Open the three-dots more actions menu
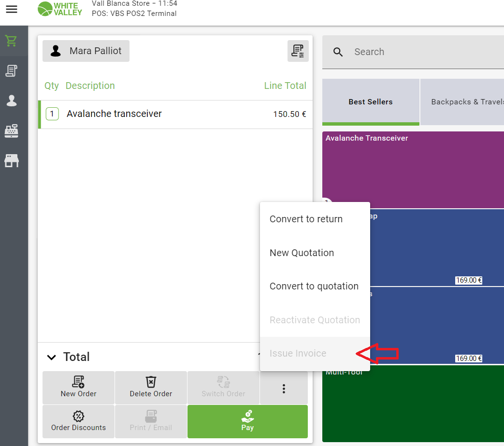The height and width of the screenshot is (446, 504). pos(284,388)
